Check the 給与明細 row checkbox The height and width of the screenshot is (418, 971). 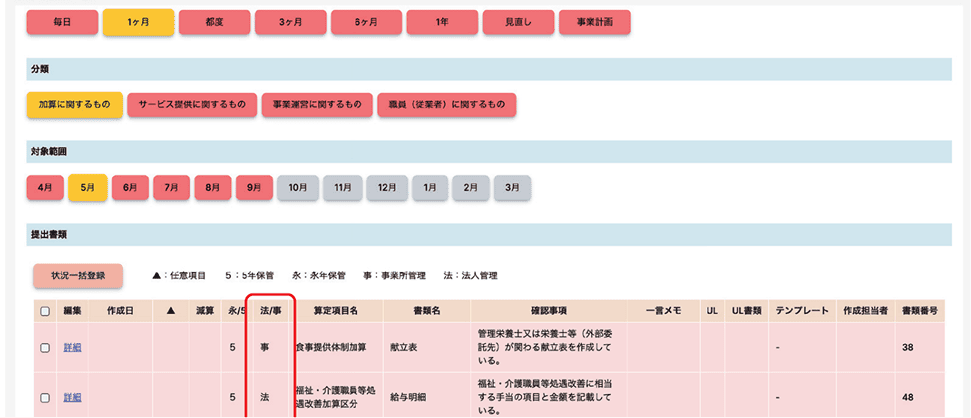pos(45,398)
